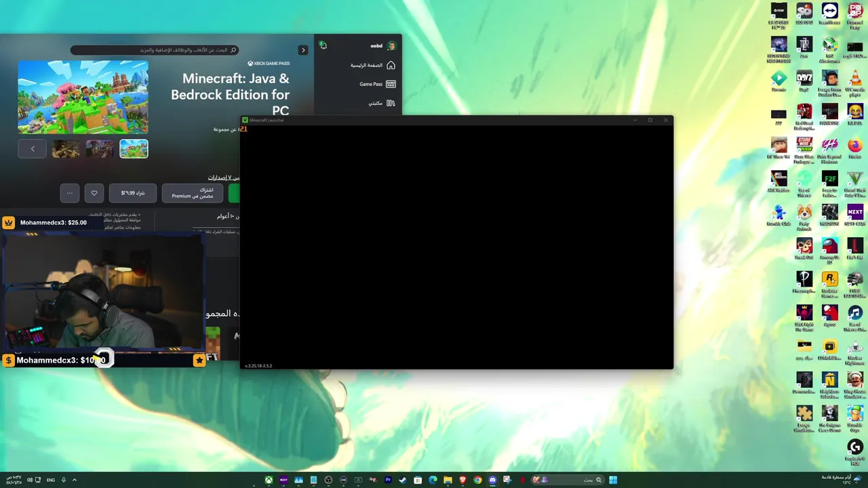Open NZXT CAM from taskbar
Viewport: 868px width, 488px height.
(283, 480)
